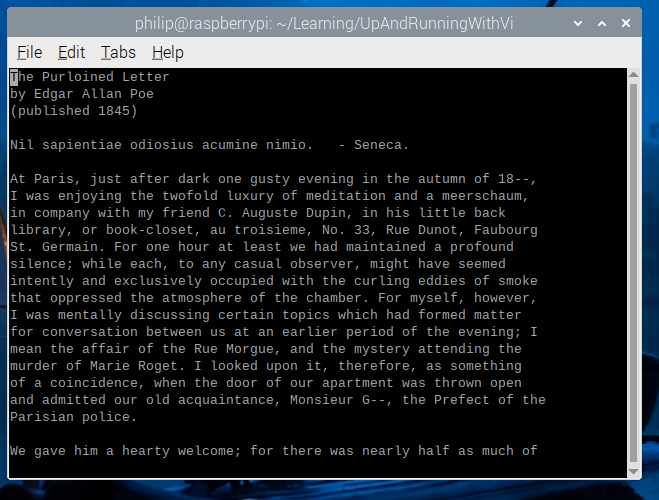
Task: Click 'Edgar Allan Poe' in the byline
Action: [94, 94]
